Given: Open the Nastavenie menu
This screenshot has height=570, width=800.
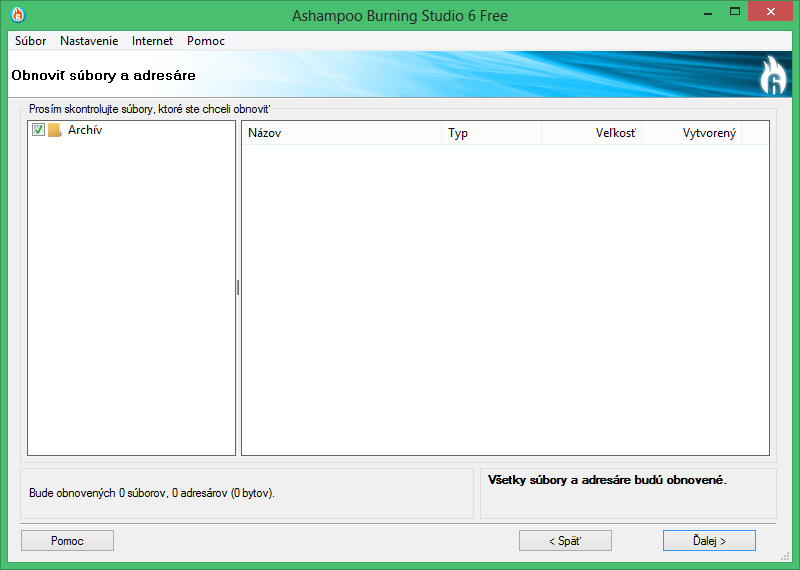Looking at the screenshot, I should tap(89, 41).
